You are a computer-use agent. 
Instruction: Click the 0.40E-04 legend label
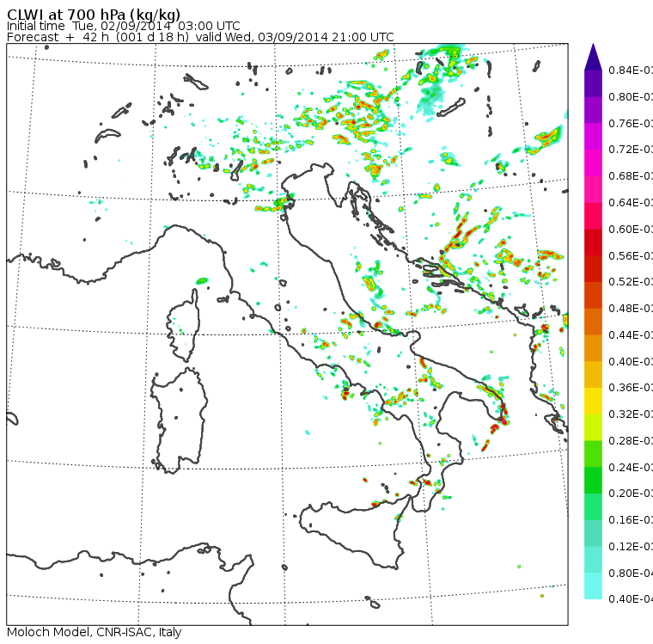pyautogui.click(x=631, y=599)
